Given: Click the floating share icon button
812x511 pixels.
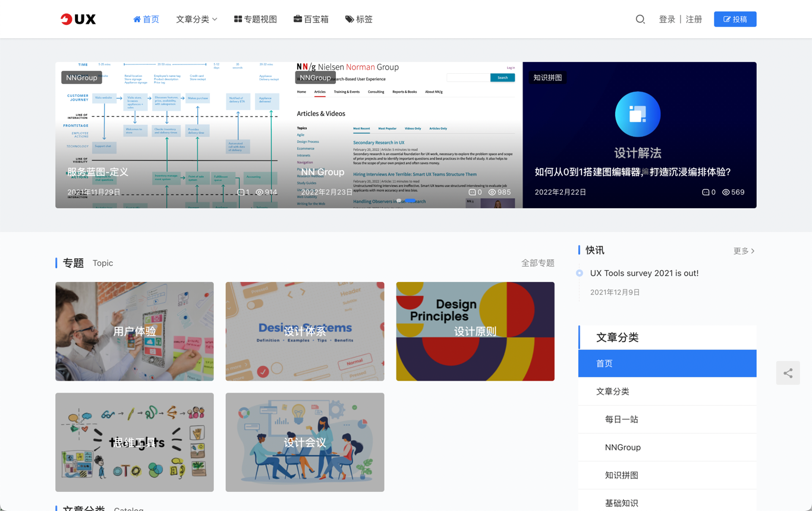Looking at the screenshot, I should [788, 373].
